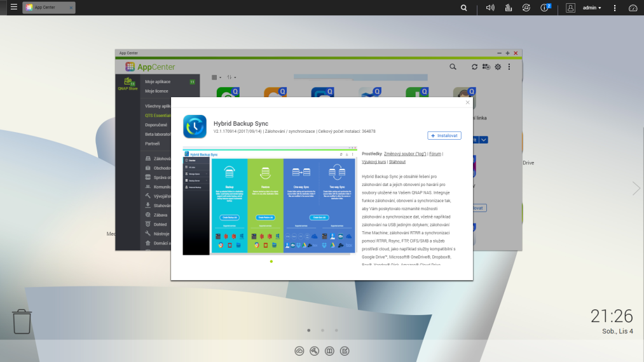Open the desktop search magnifier

(x=463, y=8)
